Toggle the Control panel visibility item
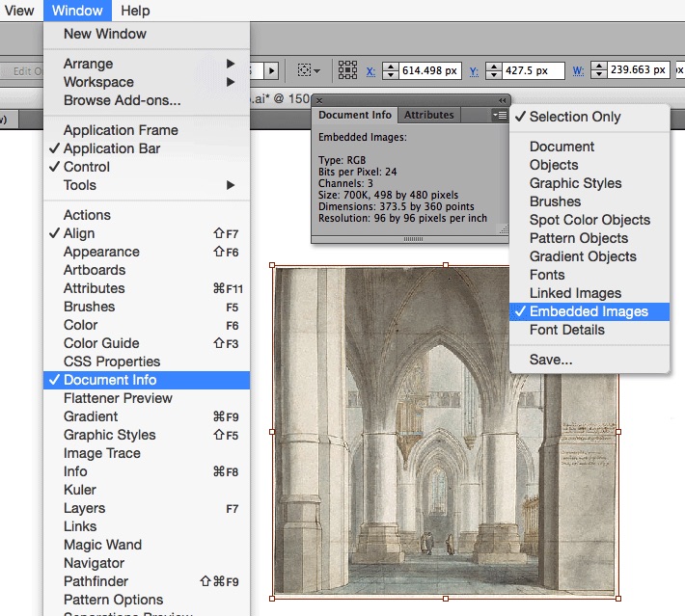 [x=87, y=167]
